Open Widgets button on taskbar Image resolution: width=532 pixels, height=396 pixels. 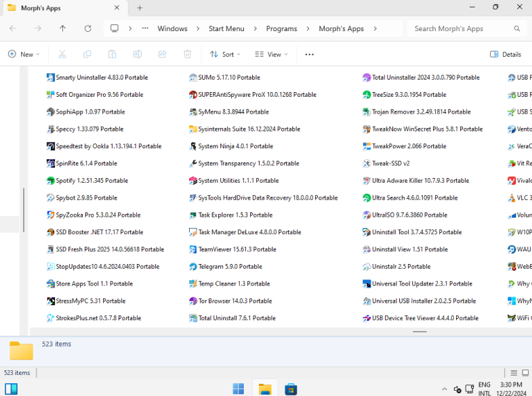click(12, 389)
